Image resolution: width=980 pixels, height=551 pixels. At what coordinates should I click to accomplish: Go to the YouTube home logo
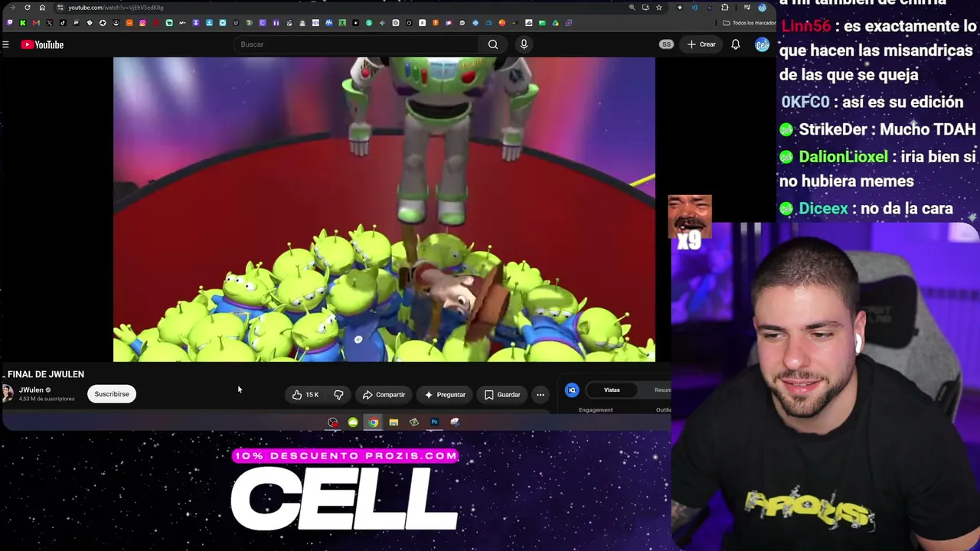pyautogui.click(x=42, y=44)
